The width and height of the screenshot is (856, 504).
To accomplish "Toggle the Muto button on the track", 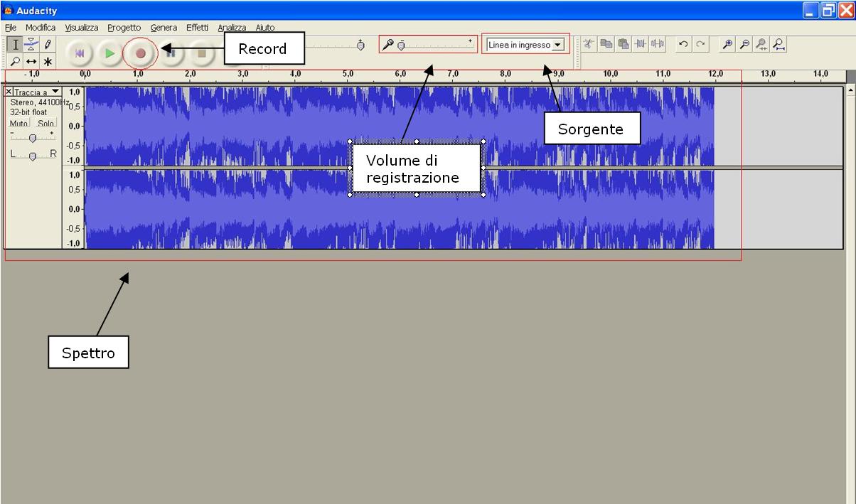I will pos(19,123).
